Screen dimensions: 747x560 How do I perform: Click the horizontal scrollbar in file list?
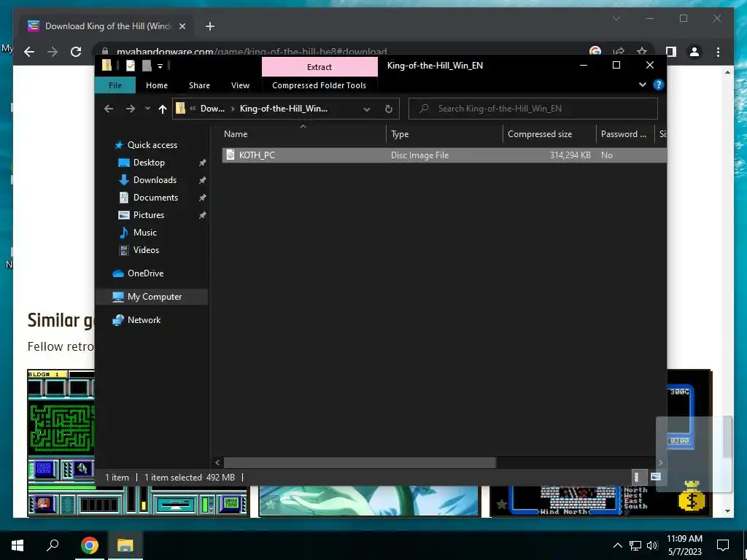360,462
